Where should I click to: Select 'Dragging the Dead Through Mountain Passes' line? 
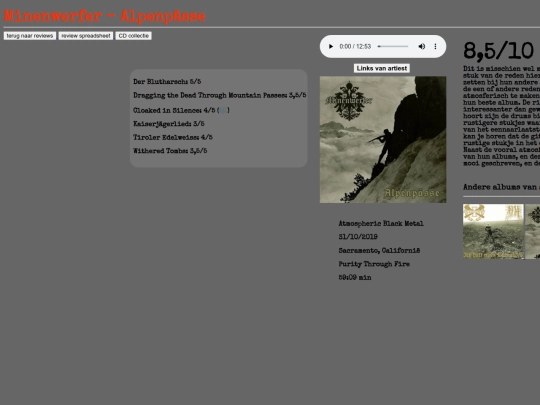click(219, 95)
